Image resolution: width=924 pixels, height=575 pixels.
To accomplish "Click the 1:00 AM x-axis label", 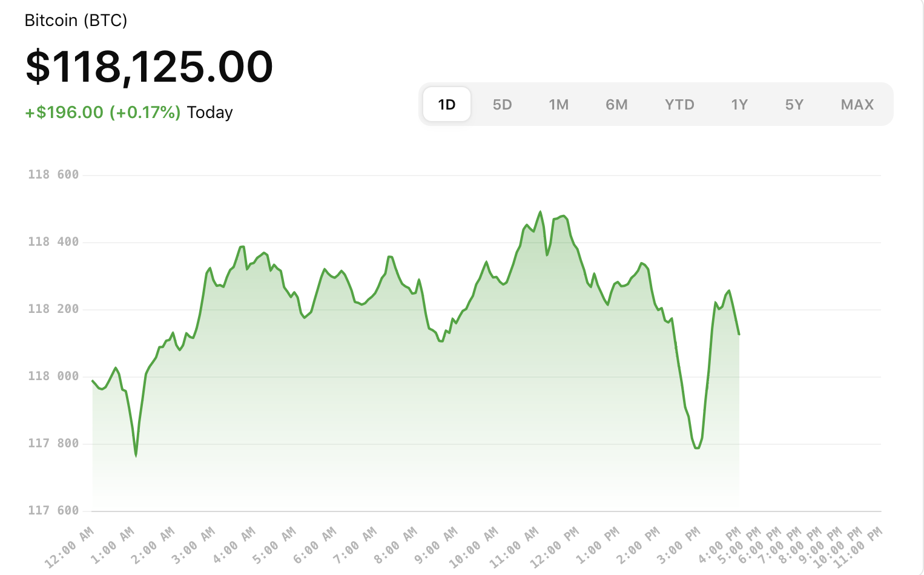I will (x=112, y=546).
